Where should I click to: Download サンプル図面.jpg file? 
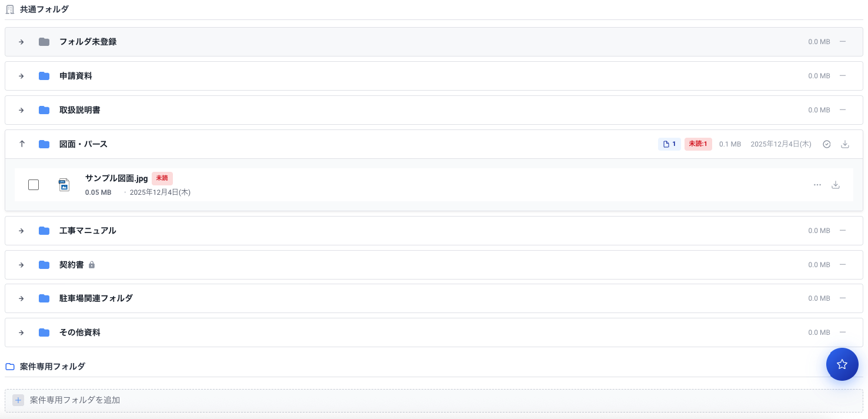click(835, 185)
